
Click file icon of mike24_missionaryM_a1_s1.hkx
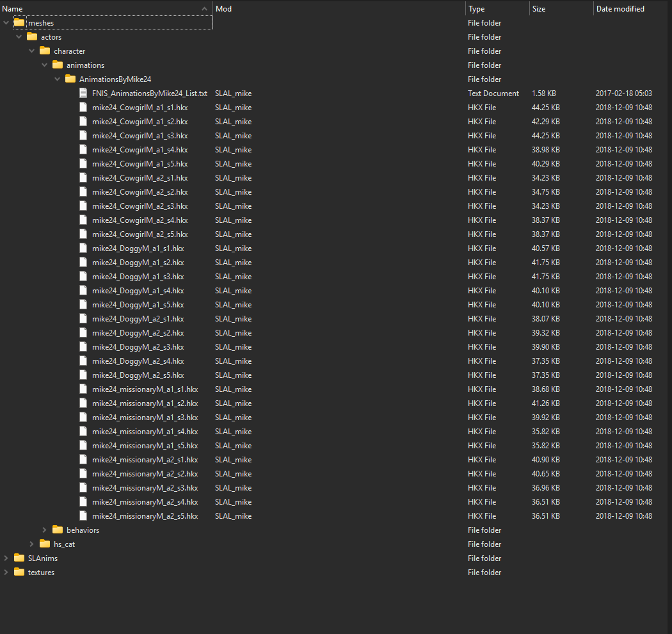click(83, 389)
